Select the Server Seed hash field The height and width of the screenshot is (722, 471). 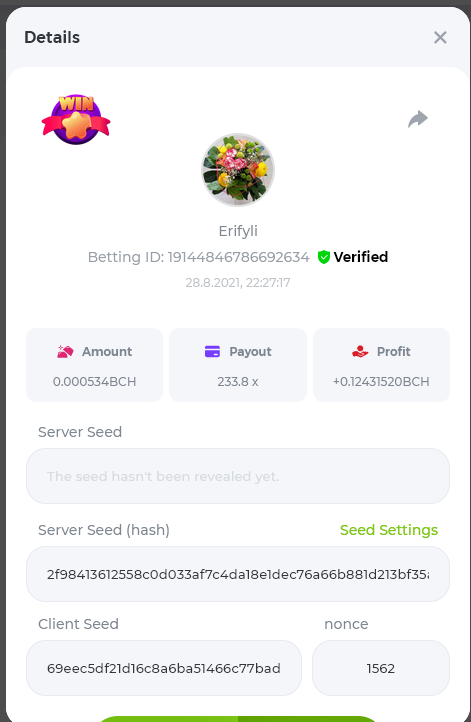[x=238, y=574]
